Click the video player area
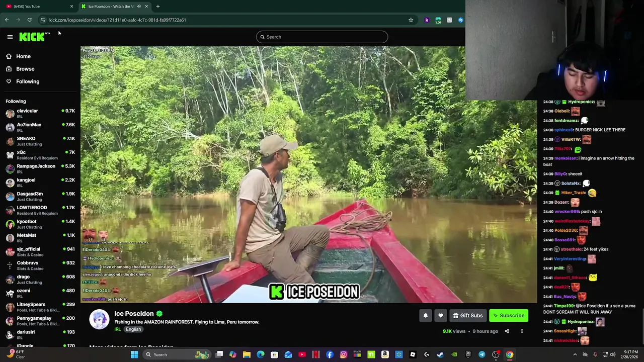 (308, 174)
